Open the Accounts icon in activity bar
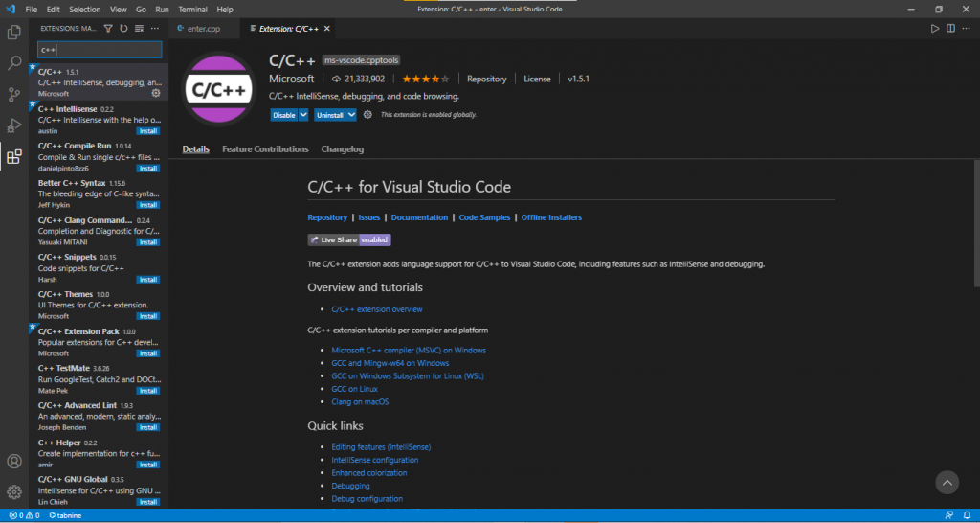 click(x=13, y=462)
